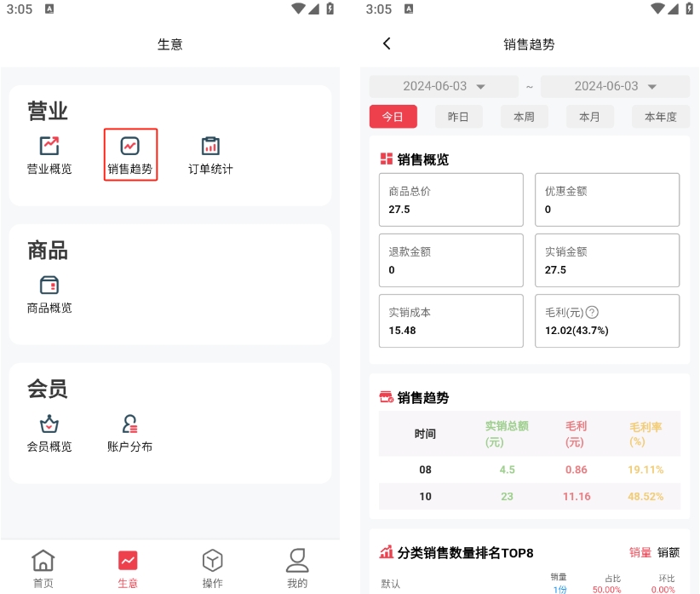Select the 本周 date range filter
The height and width of the screenshot is (594, 700).
coord(524,117)
